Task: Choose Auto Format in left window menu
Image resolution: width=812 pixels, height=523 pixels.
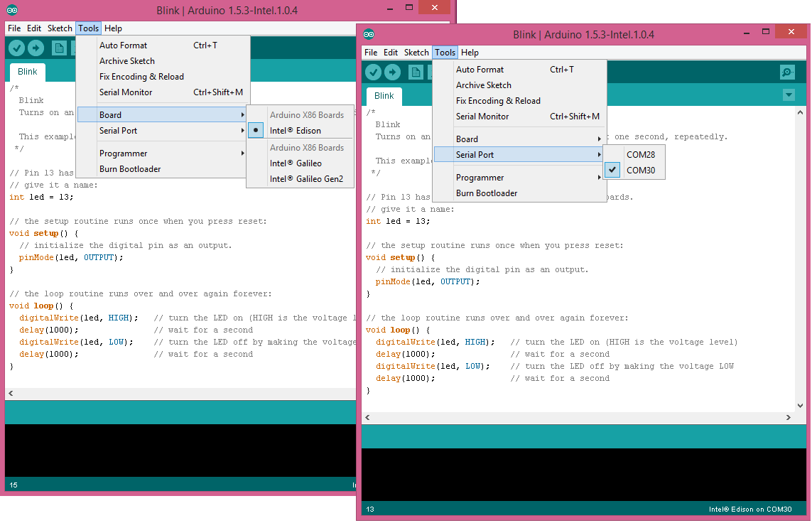Action: click(x=161, y=45)
